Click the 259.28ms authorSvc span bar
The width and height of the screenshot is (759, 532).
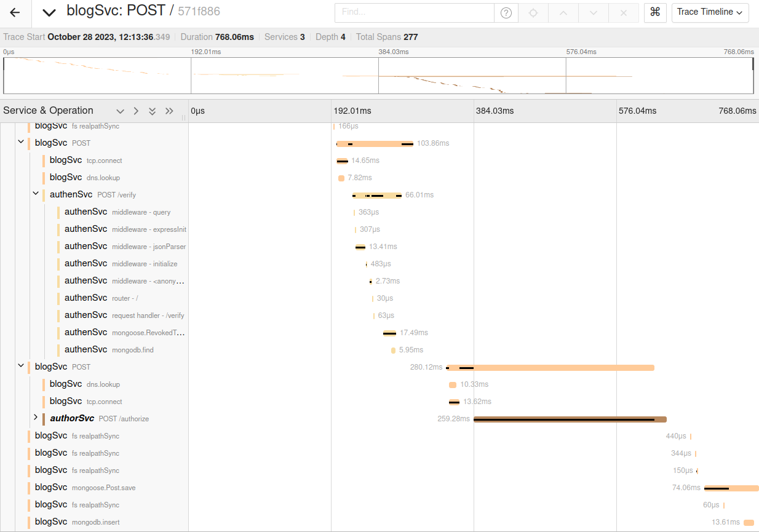coord(570,419)
